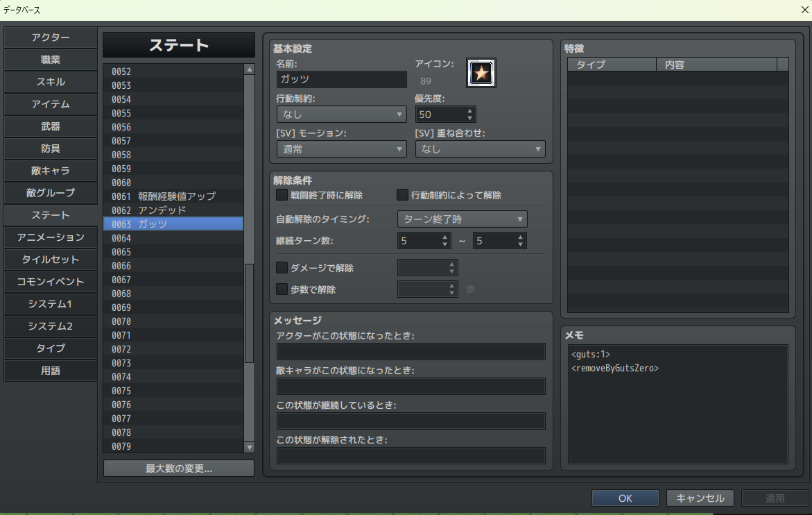Open the 敵キャラ tab
This screenshot has height=515, width=812.
50,171
